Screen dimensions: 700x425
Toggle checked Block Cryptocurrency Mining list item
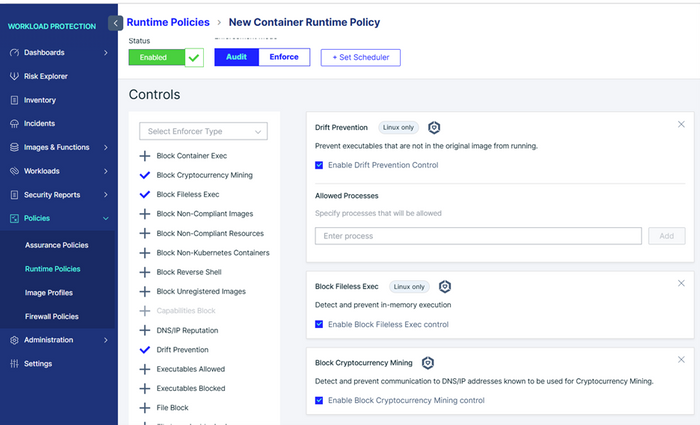pos(145,175)
